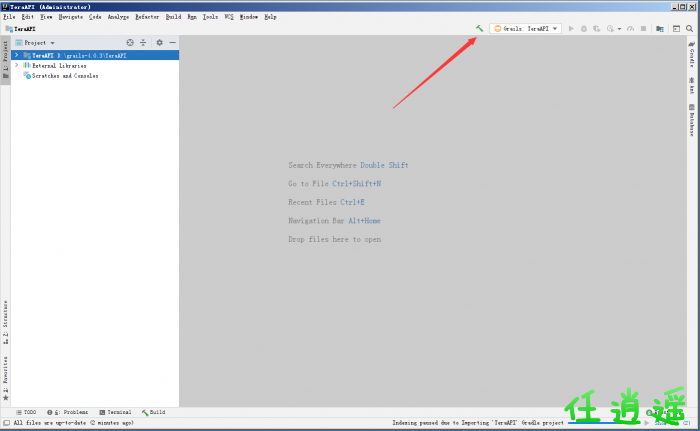This screenshot has width=700, height=431.
Task: Click the Profiler run icon
Action: click(610, 29)
